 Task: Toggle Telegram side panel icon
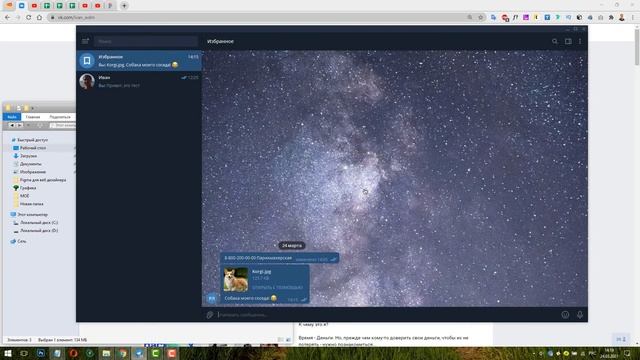click(568, 41)
